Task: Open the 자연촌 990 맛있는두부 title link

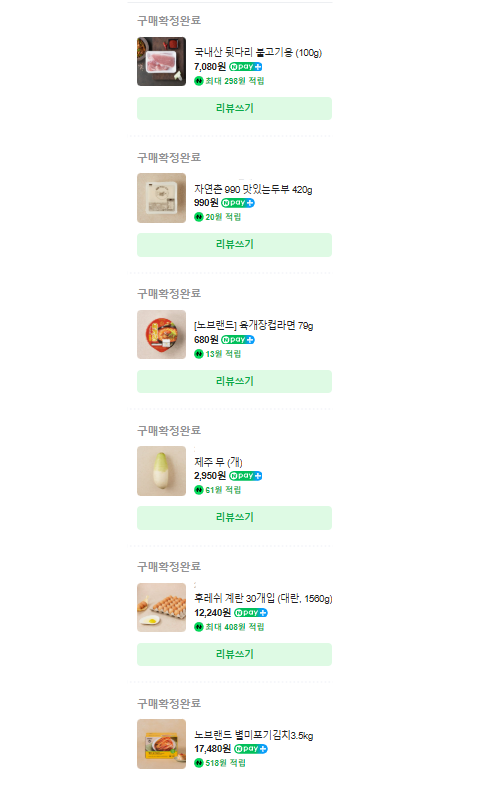Action: pyautogui.click(x=253, y=189)
